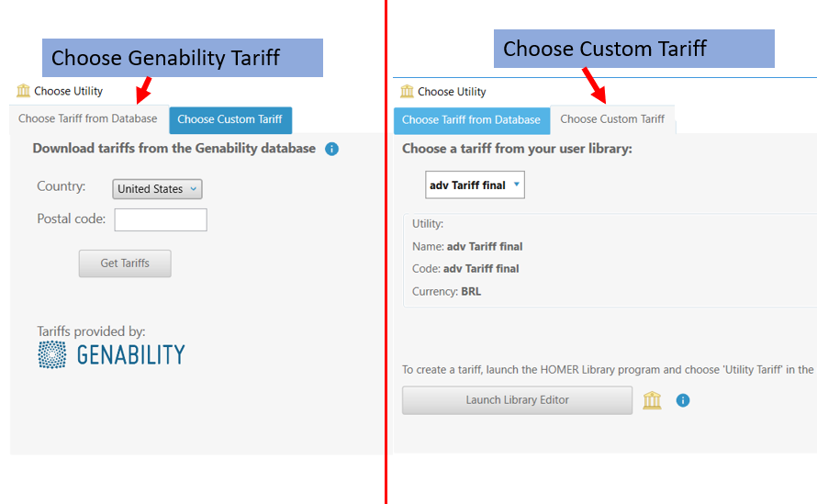
Task: Switch to the blue Choose Custom Tariff tab
Action: coord(229,119)
